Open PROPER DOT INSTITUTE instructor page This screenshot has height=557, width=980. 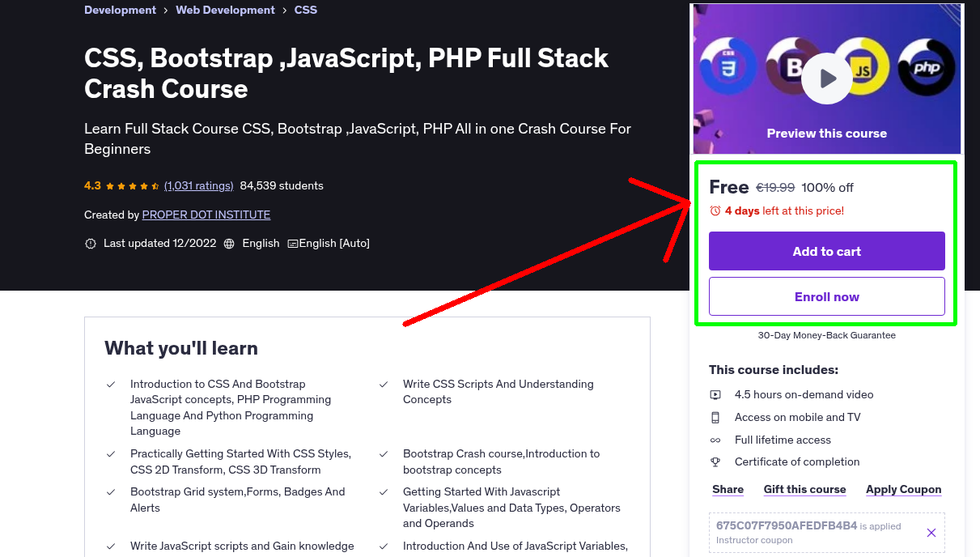tap(206, 215)
